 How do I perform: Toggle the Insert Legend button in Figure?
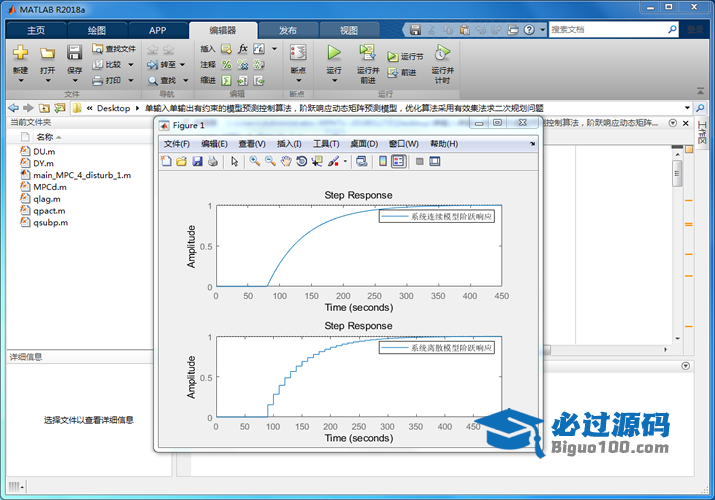tap(399, 161)
